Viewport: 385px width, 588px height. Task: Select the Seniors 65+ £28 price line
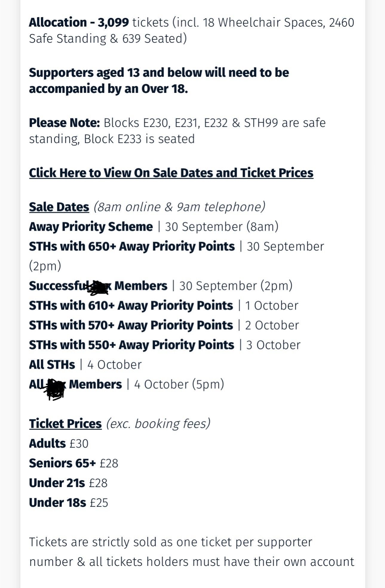[74, 463]
